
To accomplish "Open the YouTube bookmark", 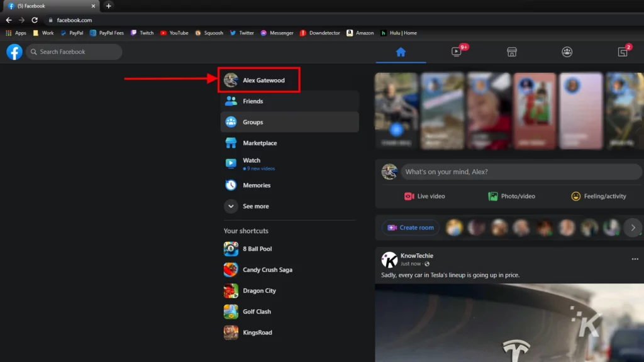I will [174, 33].
